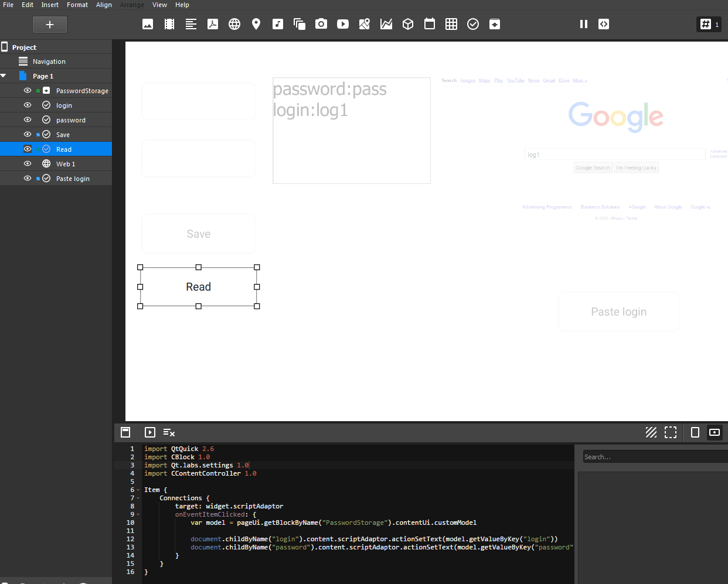Viewport: 728px width, 584px height.
Task: Click the camera icon in toolbar
Action: point(321,24)
